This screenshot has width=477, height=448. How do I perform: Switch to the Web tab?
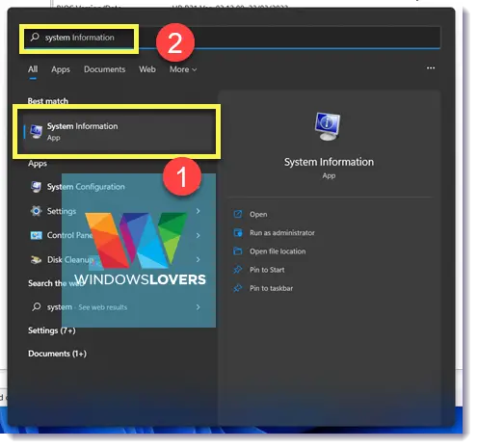(x=147, y=69)
